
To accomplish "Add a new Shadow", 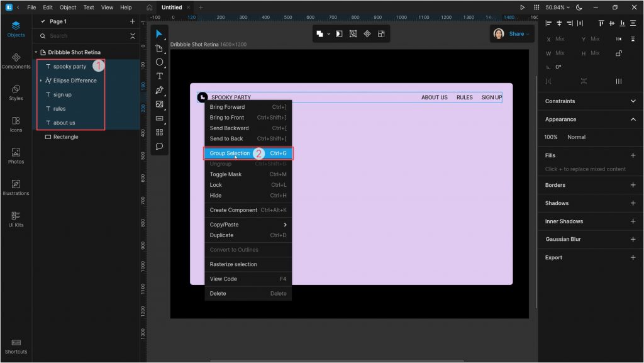I will (x=633, y=203).
